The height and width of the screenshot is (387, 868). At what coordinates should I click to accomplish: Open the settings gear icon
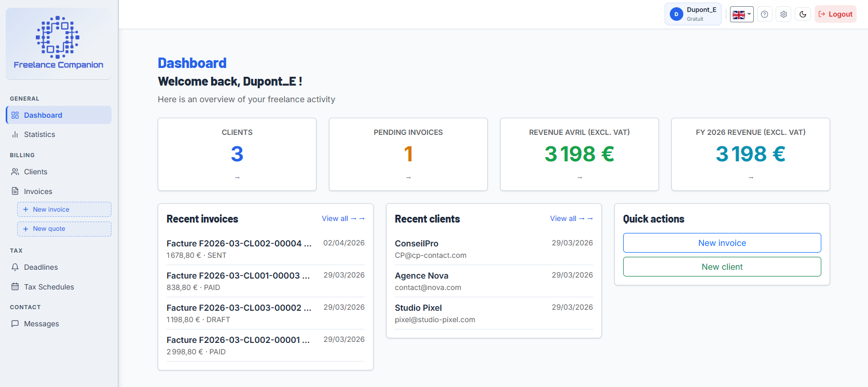(783, 15)
